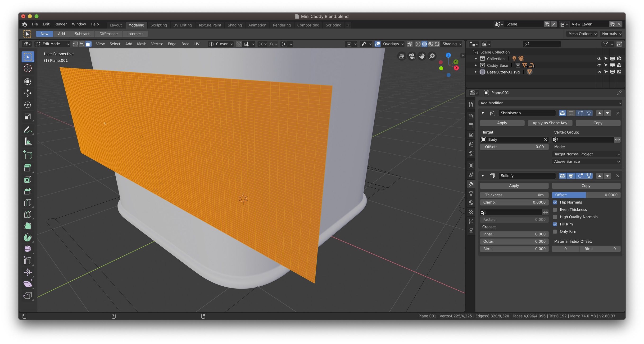Expand the BaseCutter-01.svg collection
Image resolution: width=644 pixels, height=344 pixels.
pos(476,72)
